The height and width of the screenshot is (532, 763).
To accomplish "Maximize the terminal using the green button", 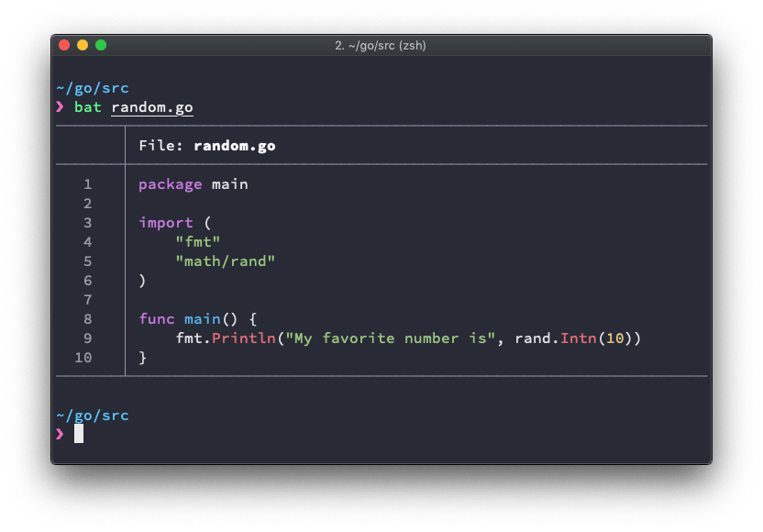I will [x=101, y=45].
